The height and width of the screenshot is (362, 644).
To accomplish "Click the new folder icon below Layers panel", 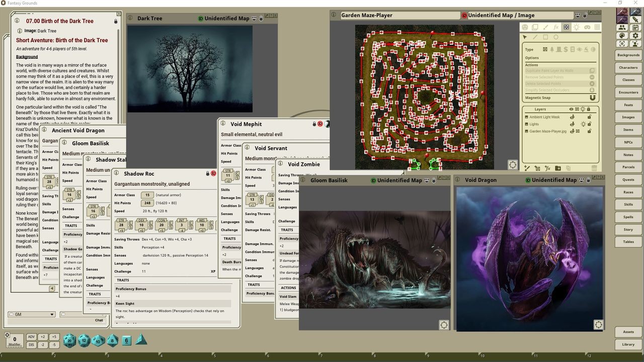I will tap(557, 168).
